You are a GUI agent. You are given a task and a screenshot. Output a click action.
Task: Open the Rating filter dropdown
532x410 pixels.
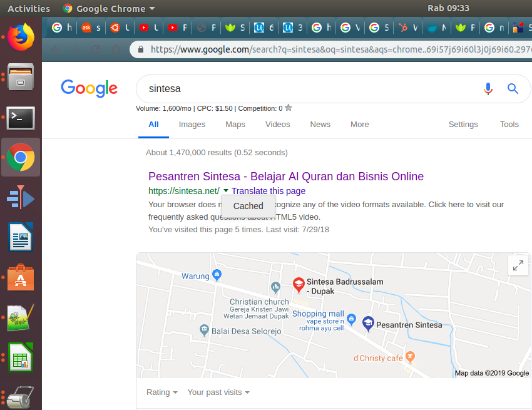(162, 392)
